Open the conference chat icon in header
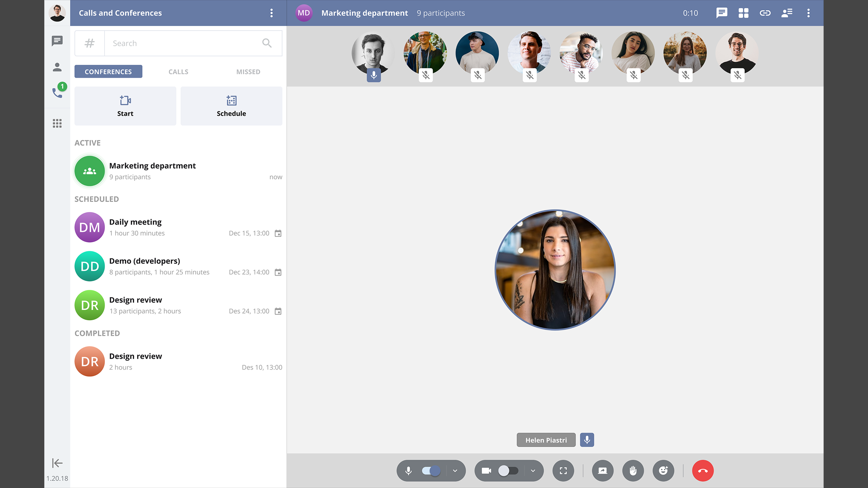The image size is (868, 488). pyautogui.click(x=722, y=13)
